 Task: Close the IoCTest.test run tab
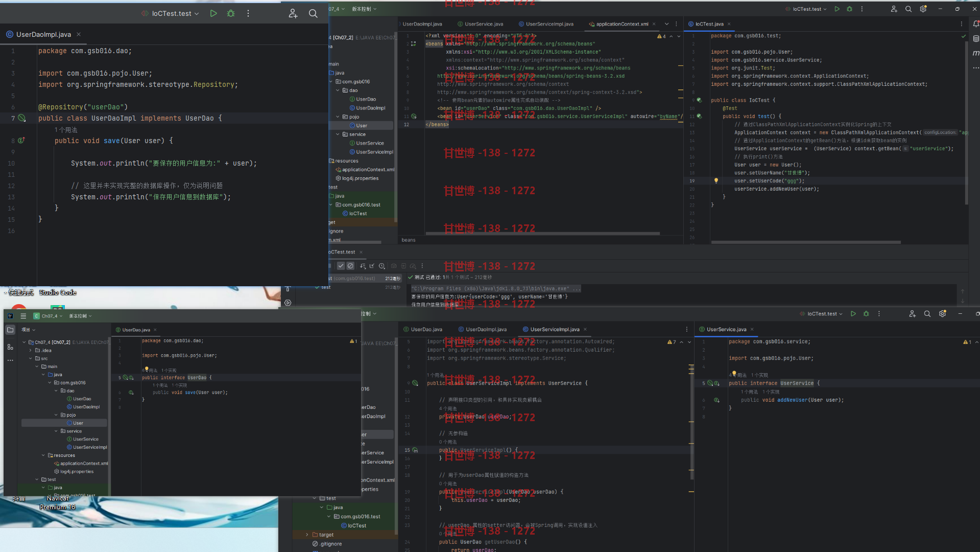[x=361, y=252]
